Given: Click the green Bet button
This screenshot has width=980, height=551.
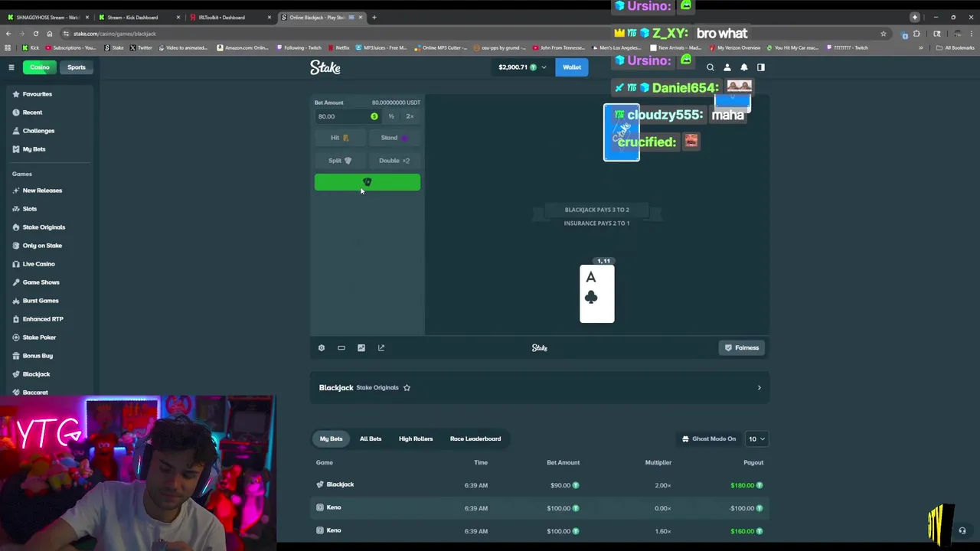Looking at the screenshot, I should (367, 182).
